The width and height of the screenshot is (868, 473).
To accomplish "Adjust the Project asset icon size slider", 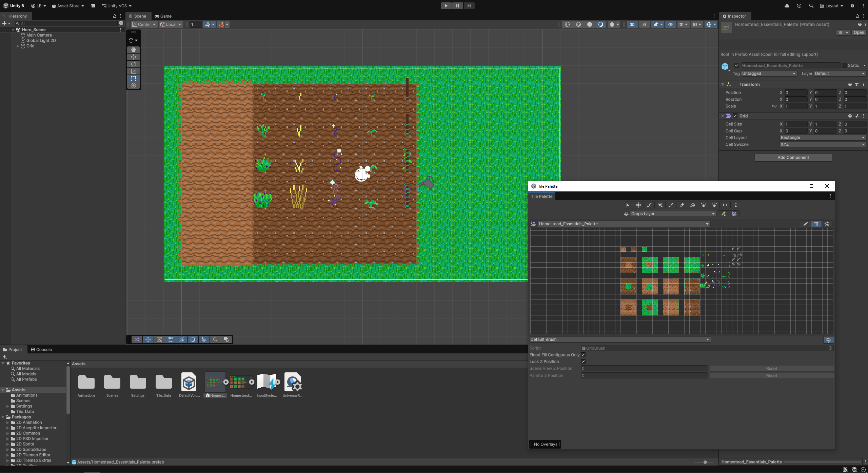I will pyautogui.click(x=705, y=462).
